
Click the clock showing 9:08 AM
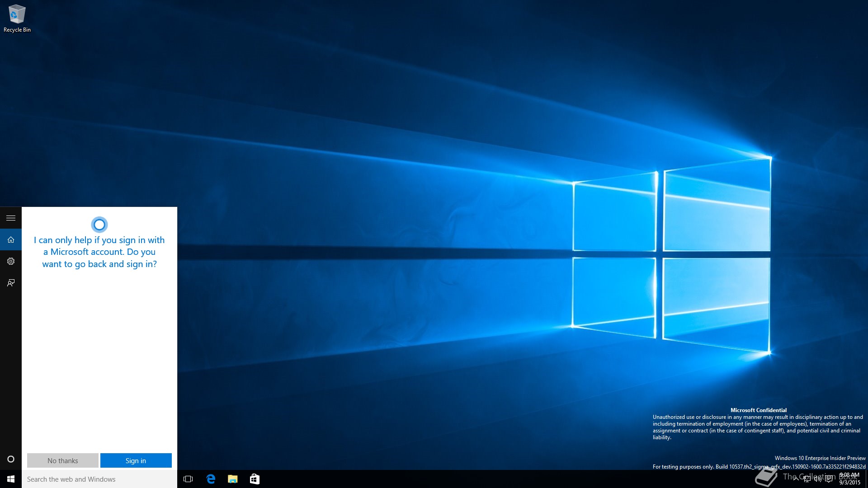pyautogui.click(x=849, y=479)
